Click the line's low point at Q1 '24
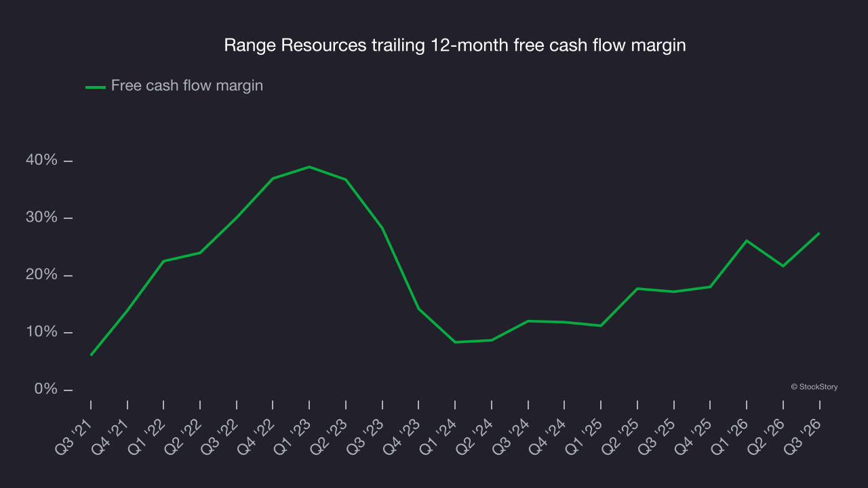 (455, 342)
